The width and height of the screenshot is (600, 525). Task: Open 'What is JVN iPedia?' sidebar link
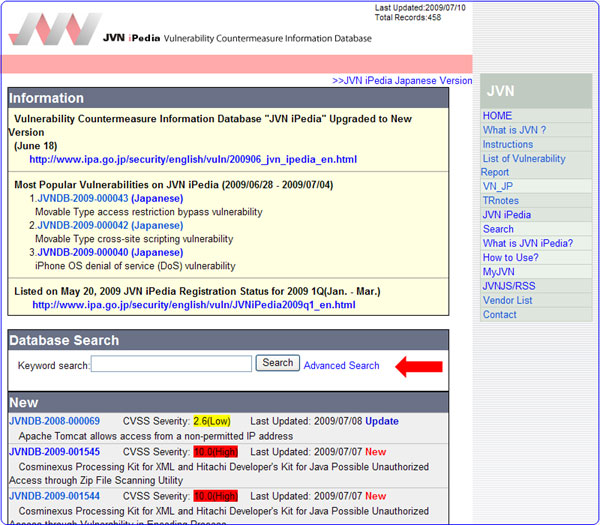[x=528, y=243]
